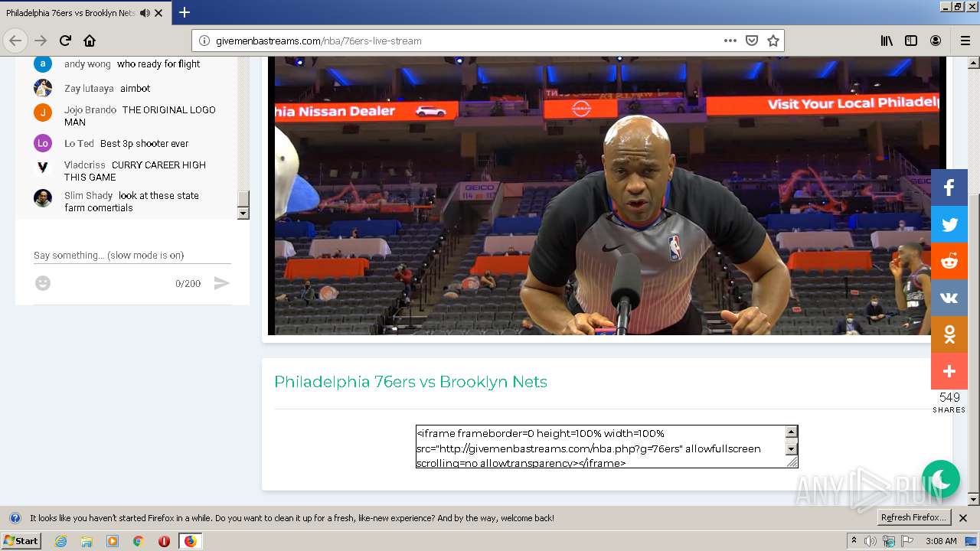980x551 pixels.
Task: Click Vladcriss username in chat
Action: click(x=85, y=165)
